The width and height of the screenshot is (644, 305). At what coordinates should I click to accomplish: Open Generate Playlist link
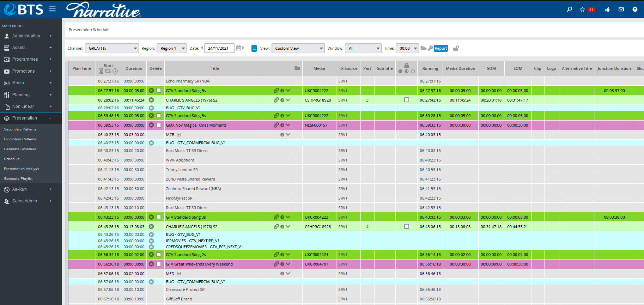pyautogui.click(x=18, y=179)
